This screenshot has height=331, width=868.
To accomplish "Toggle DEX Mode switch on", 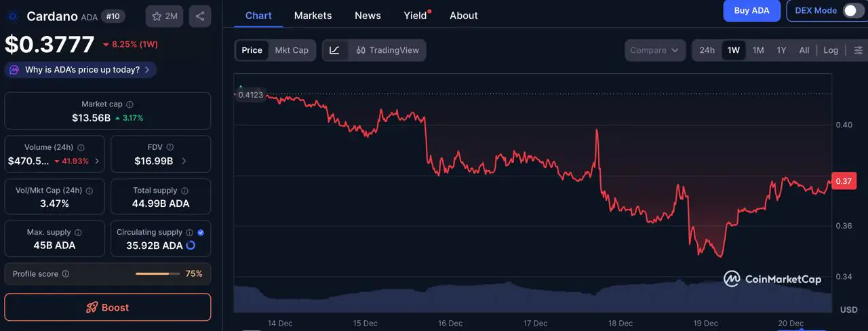I will pyautogui.click(x=852, y=11).
